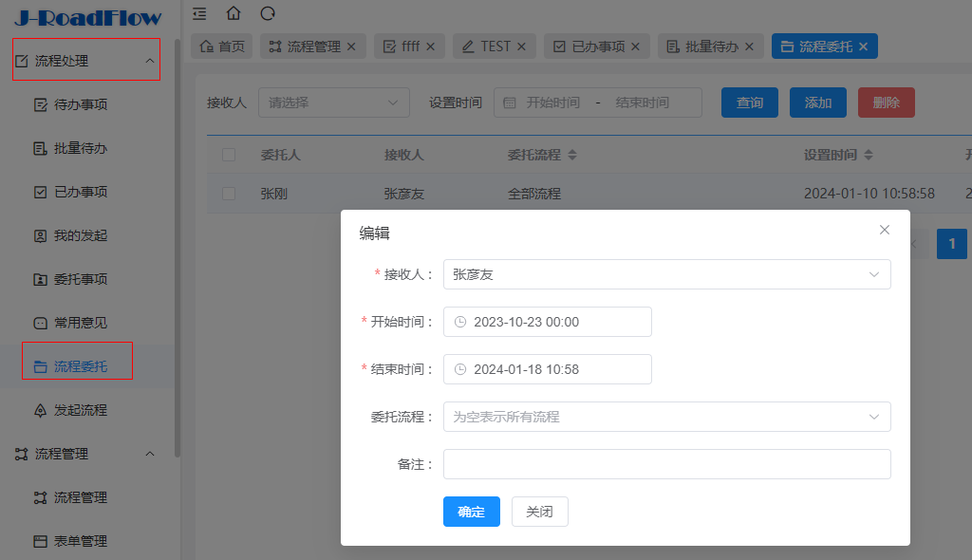Image resolution: width=972 pixels, height=560 pixels.
Task: Click the J-RoadFlow logo
Action: point(88,17)
